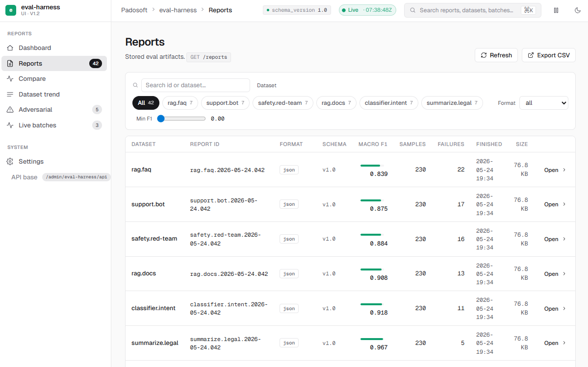Click the Dataset trend lines icon
The image size is (588, 367).
pyautogui.click(x=10, y=95)
